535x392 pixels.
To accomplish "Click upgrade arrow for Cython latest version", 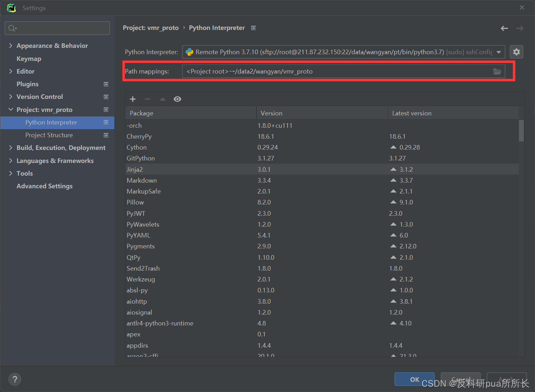I will point(393,147).
